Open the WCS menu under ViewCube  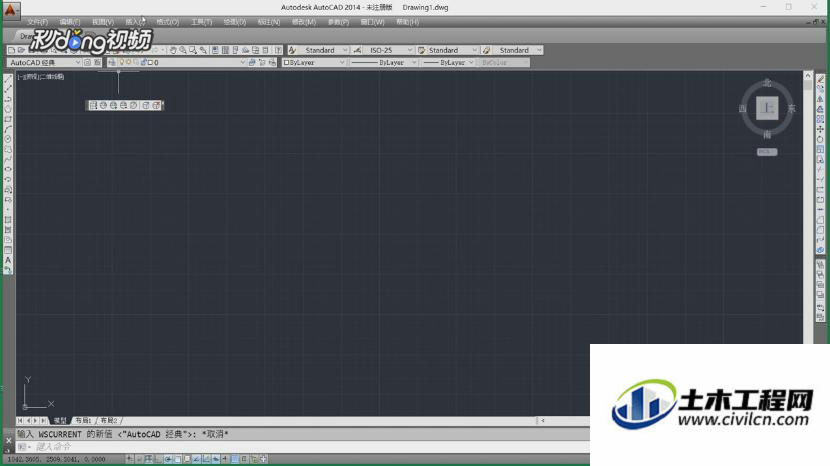[767, 152]
